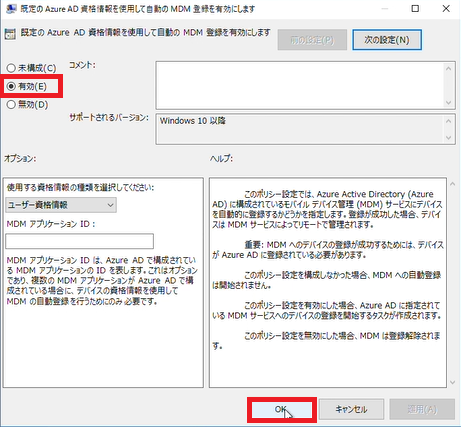The height and width of the screenshot is (427, 461).
Task: Maximize the policy dialog window
Action: pos(415,8)
